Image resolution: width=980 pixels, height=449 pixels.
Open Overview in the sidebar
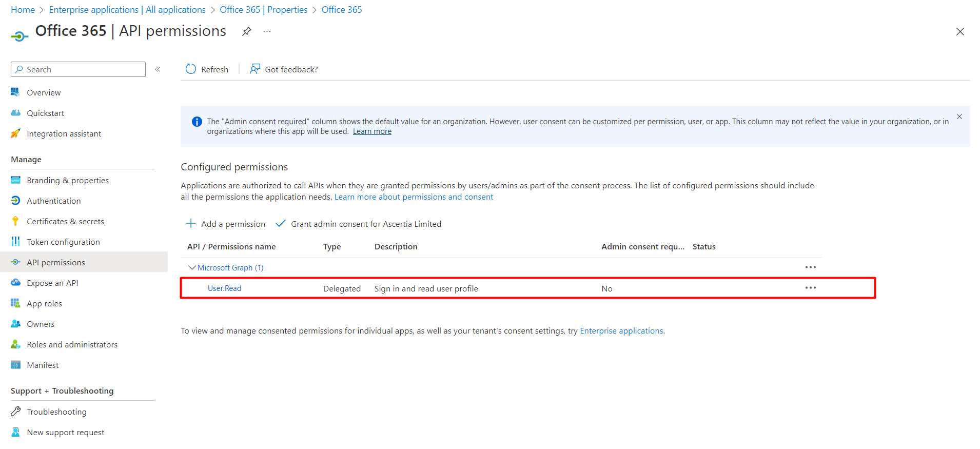44,93
